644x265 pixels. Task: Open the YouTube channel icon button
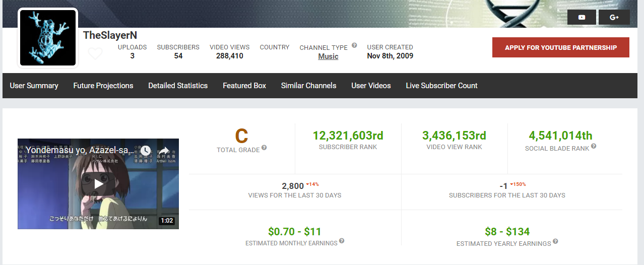pos(582,17)
